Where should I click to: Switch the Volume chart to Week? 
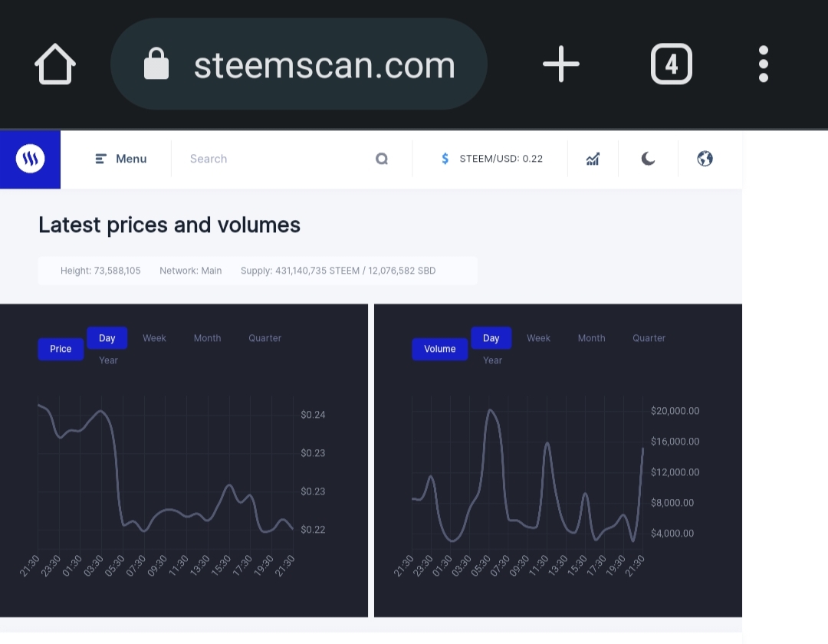click(538, 338)
